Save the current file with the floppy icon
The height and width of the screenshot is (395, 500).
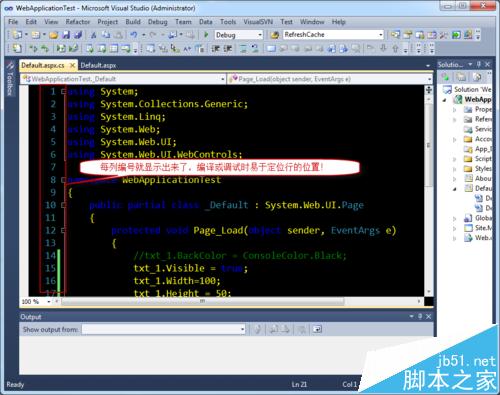66,35
